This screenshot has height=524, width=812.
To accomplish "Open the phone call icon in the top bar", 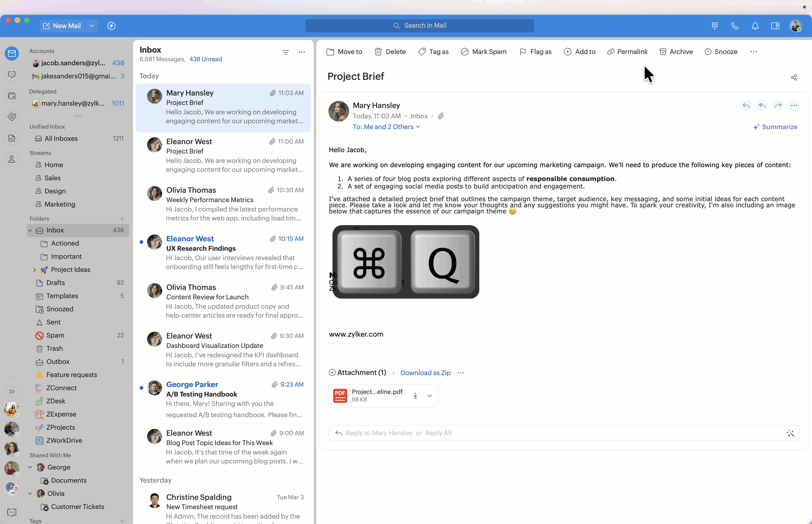I will point(735,26).
